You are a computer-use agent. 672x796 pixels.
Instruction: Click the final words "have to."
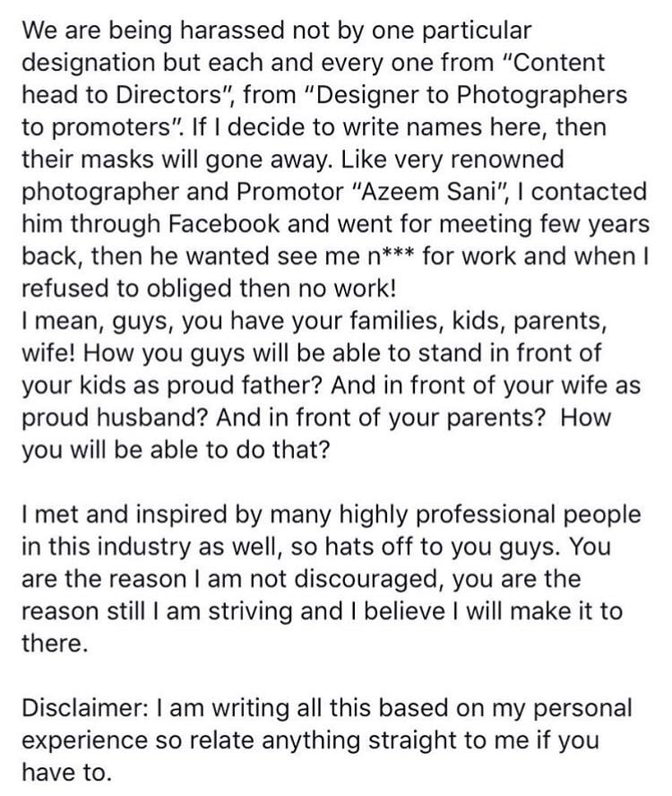(66, 773)
